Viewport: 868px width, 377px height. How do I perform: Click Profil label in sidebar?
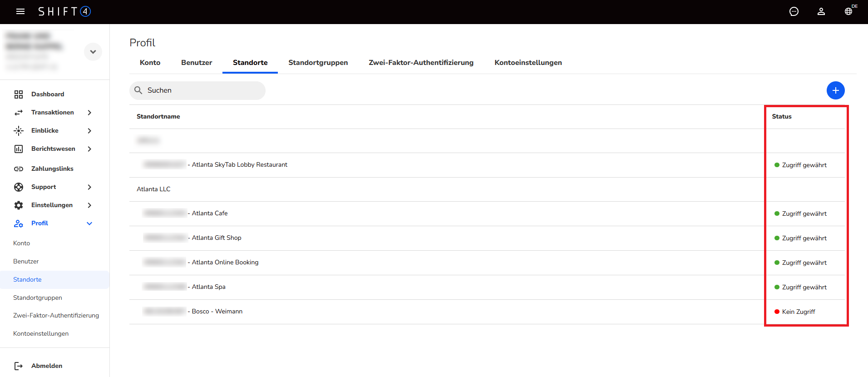coord(39,223)
